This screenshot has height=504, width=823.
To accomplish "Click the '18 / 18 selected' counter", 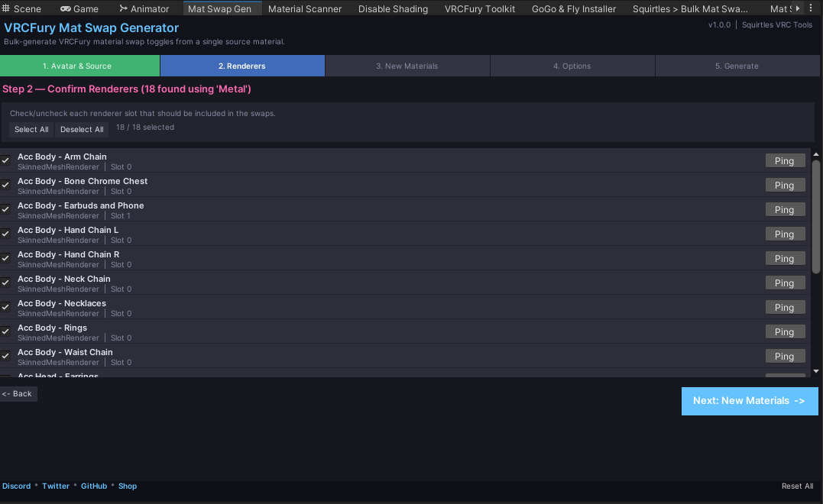I will tap(145, 127).
